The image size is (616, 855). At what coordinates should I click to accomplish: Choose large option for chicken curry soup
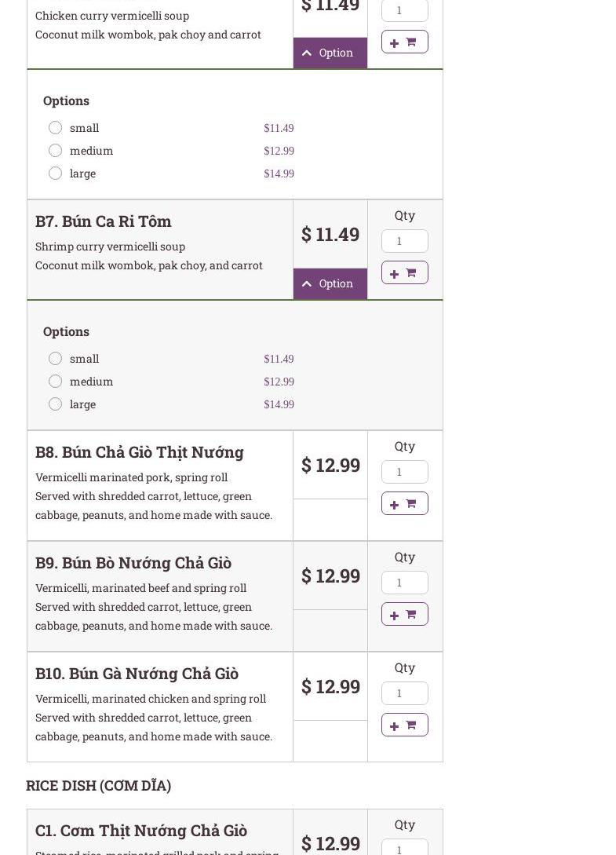55,173
